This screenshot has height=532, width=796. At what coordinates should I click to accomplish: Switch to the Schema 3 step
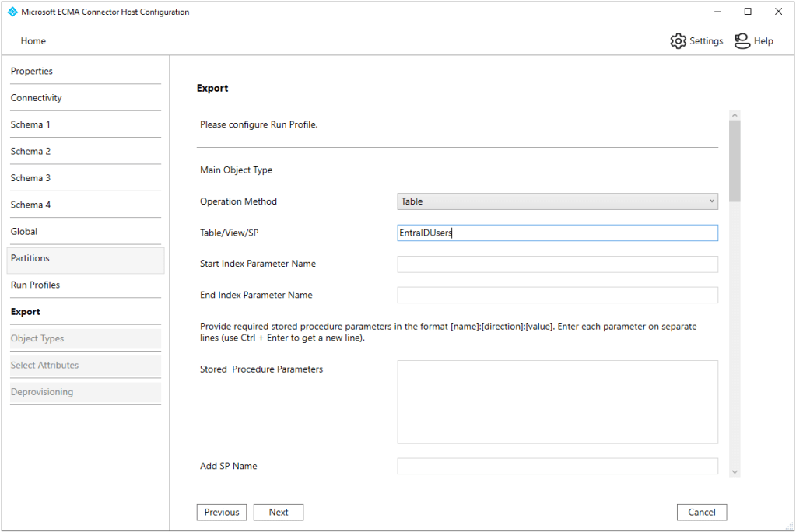(30, 178)
